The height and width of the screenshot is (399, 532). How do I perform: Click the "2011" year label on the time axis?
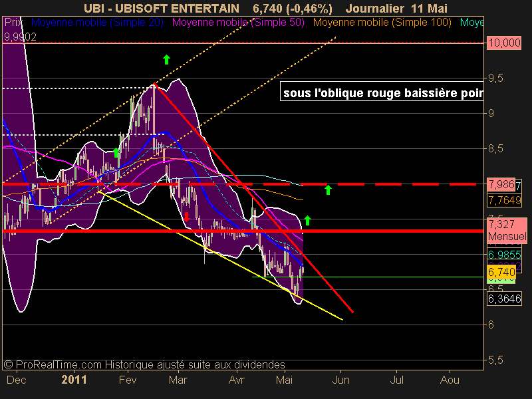74,380
